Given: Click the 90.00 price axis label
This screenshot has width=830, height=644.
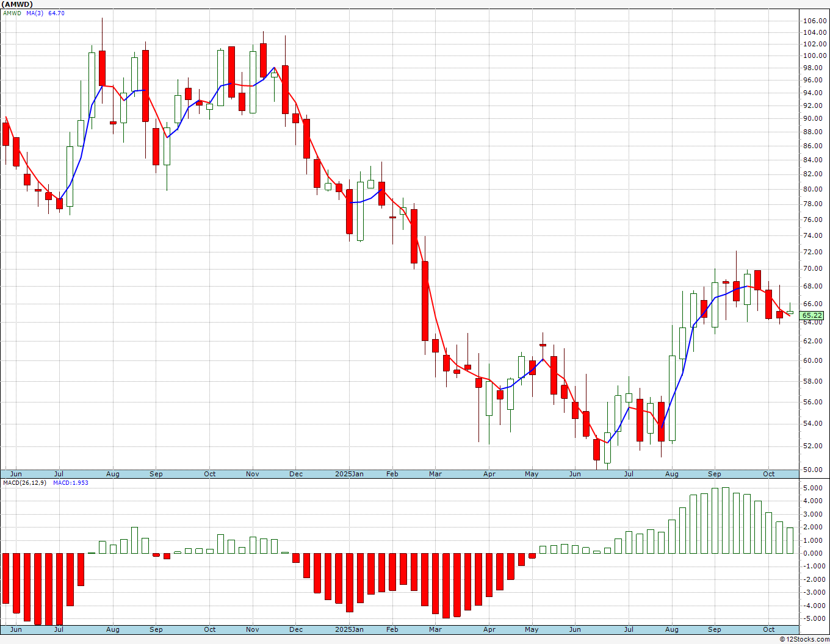Looking at the screenshot, I should 815,118.
